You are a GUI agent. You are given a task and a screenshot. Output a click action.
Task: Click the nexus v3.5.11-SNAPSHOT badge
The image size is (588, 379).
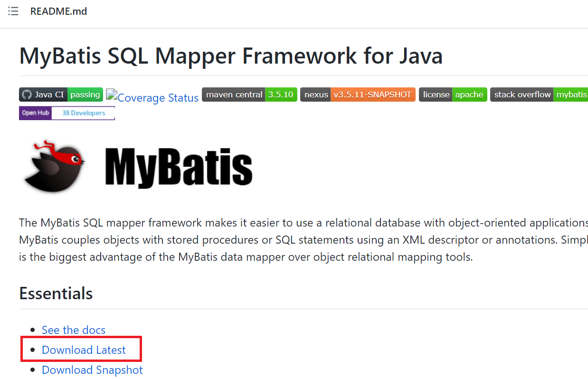point(358,95)
